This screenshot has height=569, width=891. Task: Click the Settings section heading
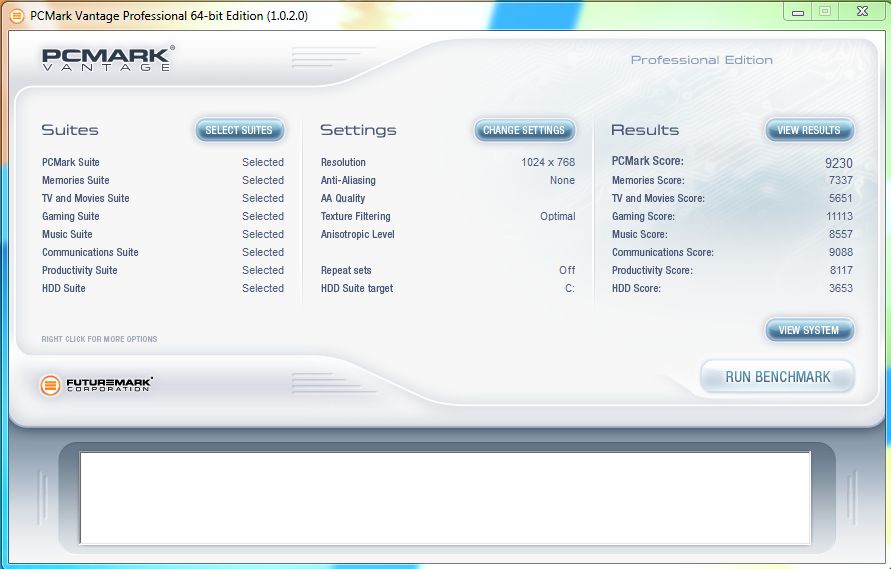point(358,131)
